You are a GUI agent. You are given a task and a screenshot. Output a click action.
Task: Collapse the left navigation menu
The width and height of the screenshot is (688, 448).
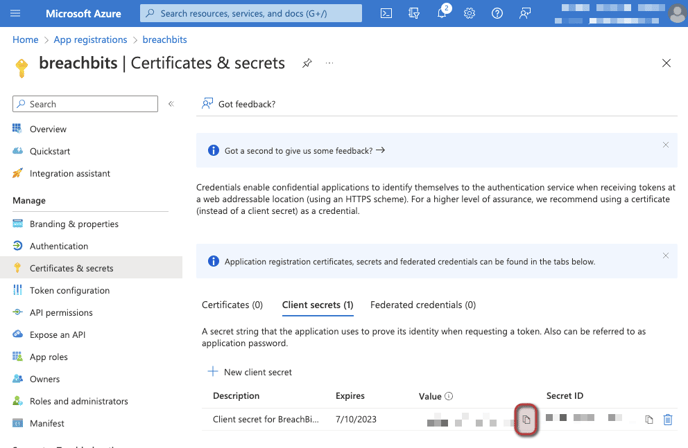pos(171,104)
